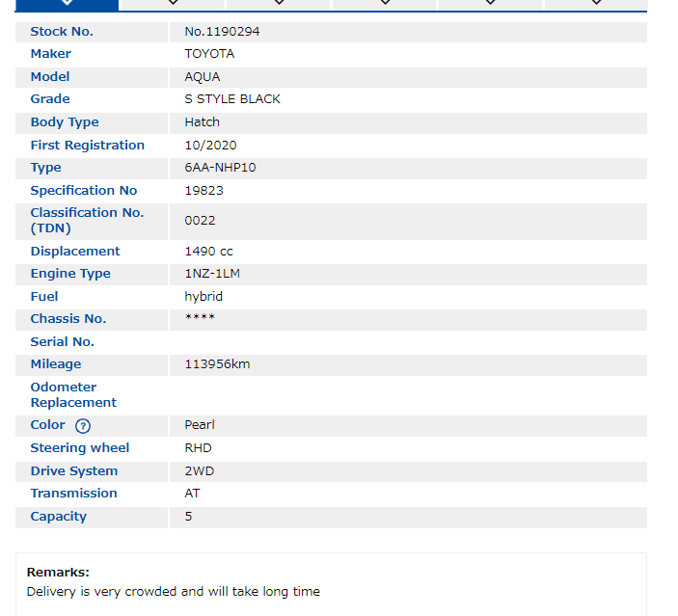Screen dimensions: 678x616
Task: Click the help icon next to Color
Action: [83, 426]
